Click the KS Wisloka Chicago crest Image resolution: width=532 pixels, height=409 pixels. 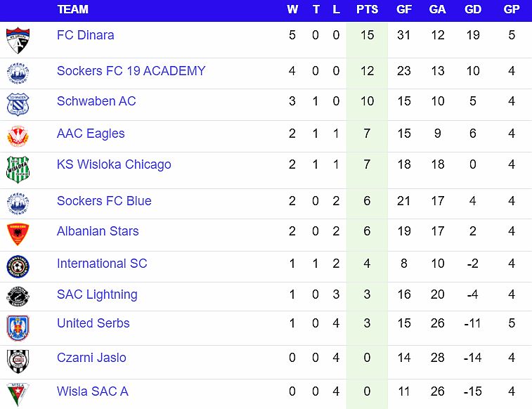coord(17,169)
